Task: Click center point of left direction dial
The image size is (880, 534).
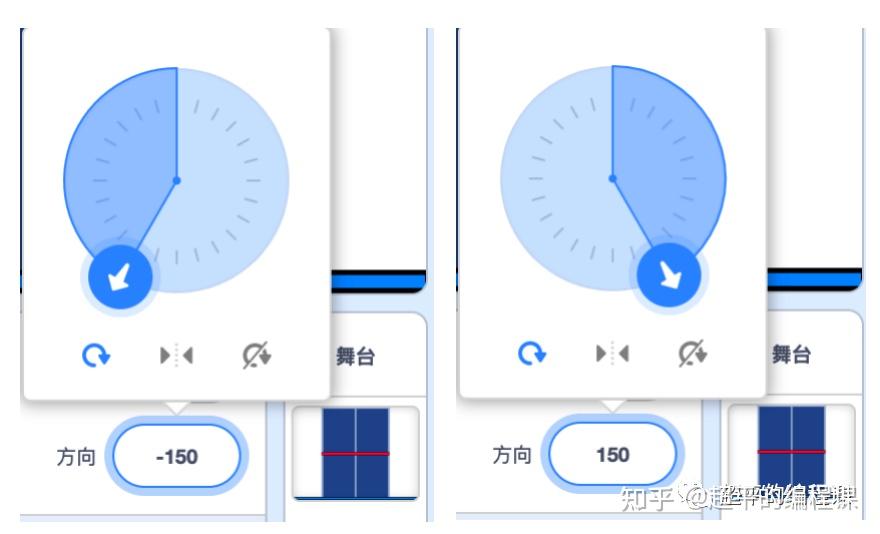Action: pyautogui.click(x=177, y=180)
